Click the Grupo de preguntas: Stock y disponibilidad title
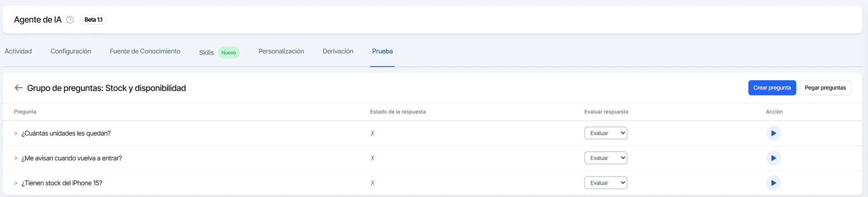The width and height of the screenshot is (868, 197). coord(107,88)
